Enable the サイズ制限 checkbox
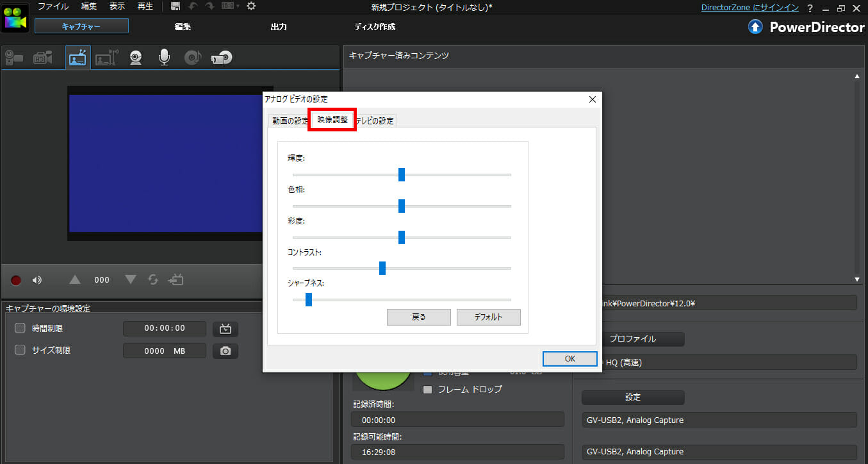 [20, 350]
